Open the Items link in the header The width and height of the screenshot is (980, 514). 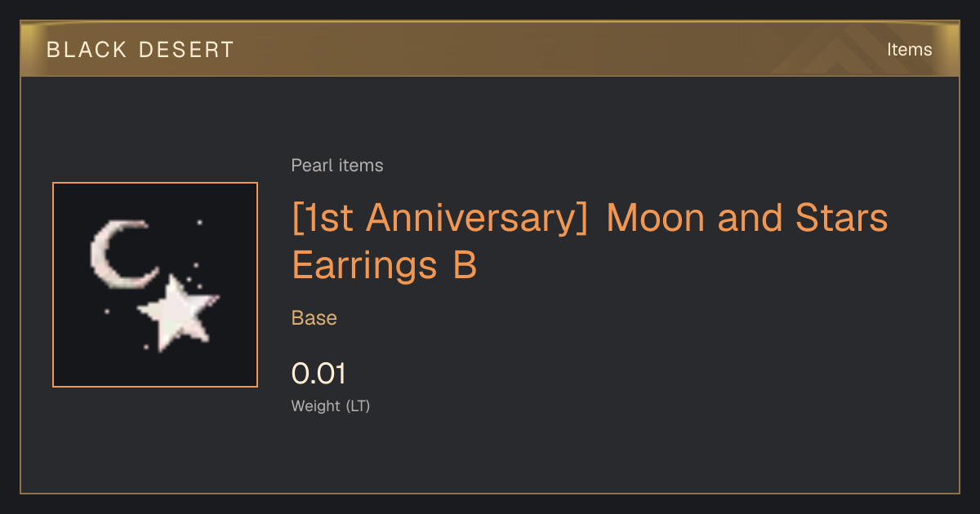(x=909, y=50)
